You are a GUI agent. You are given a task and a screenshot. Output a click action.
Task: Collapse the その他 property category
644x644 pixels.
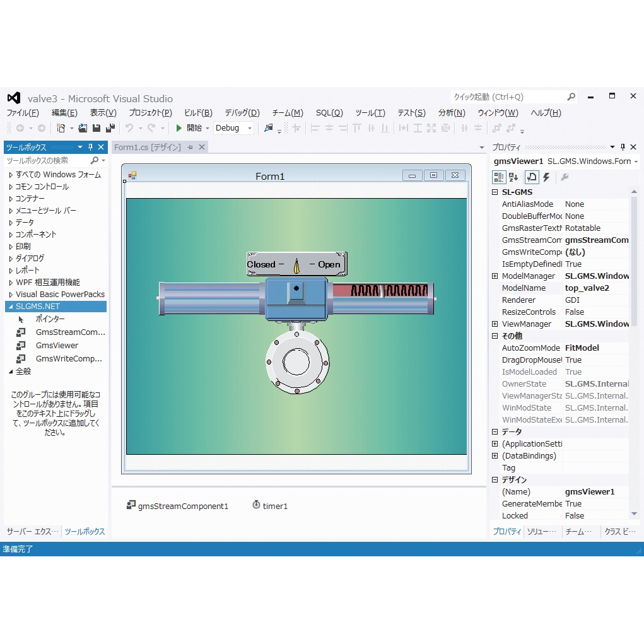coord(495,336)
